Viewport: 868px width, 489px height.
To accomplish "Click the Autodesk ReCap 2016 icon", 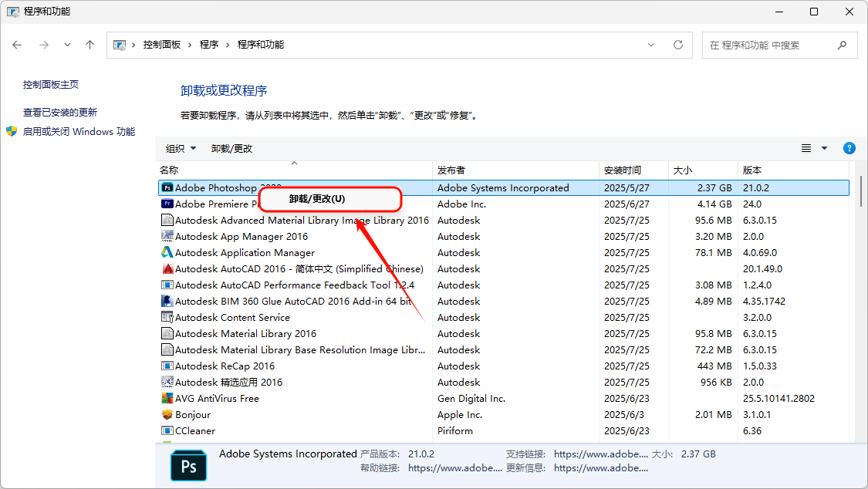I will (x=167, y=366).
